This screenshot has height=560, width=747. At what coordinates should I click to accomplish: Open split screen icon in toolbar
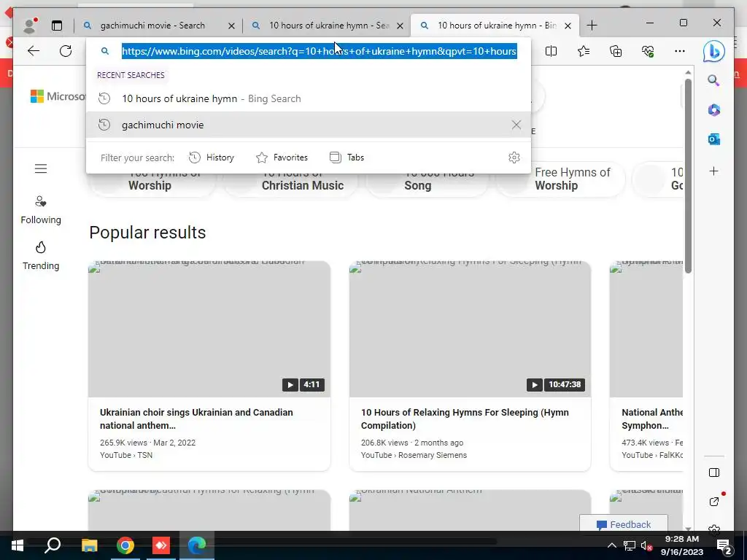pyautogui.click(x=551, y=51)
